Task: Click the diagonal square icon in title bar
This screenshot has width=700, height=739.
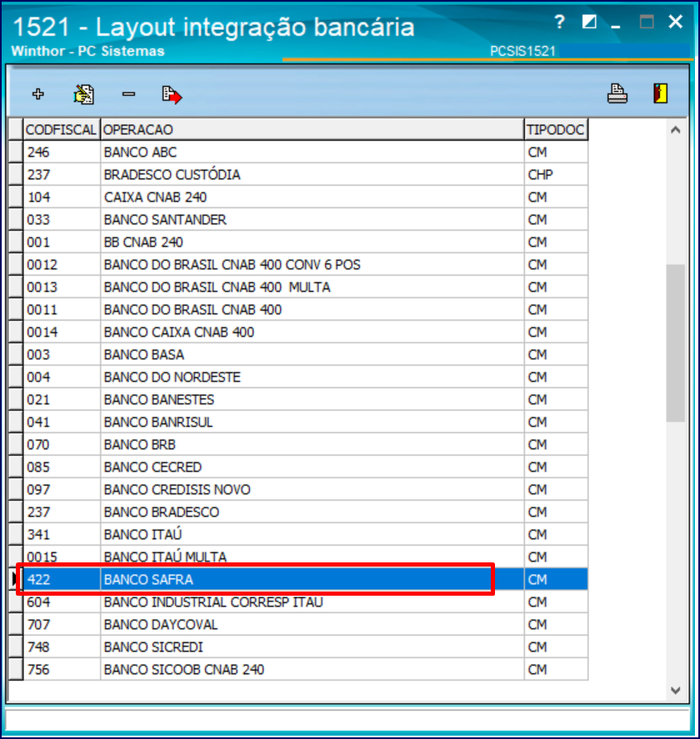Action: tap(589, 22)
